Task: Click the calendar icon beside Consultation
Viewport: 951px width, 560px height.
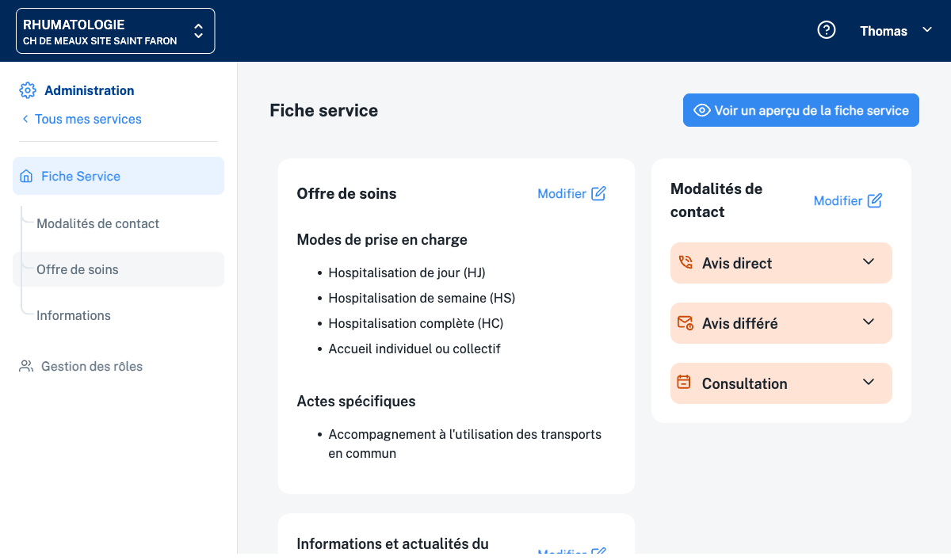Action: [x=684, y=383]
